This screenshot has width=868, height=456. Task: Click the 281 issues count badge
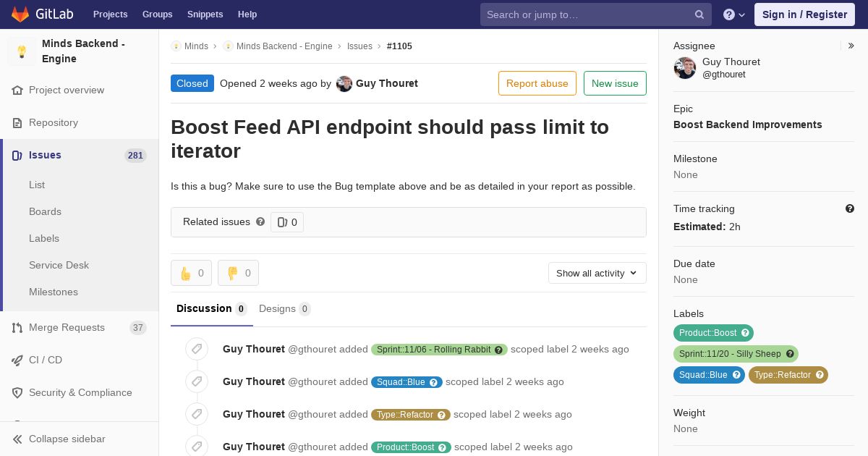[135, 156]
